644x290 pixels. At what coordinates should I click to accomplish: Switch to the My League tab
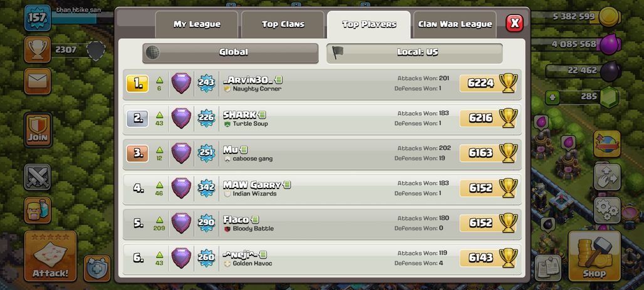coord(197,24)
